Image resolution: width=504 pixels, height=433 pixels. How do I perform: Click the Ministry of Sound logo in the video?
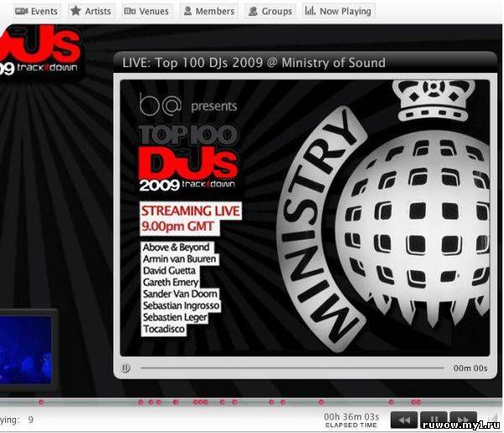(382, 215)
